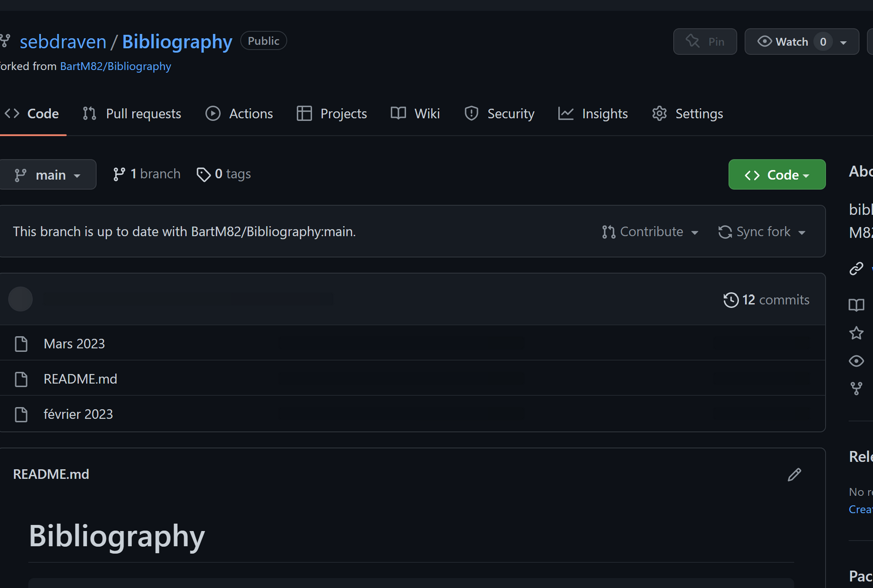This screenshot has width=873, height=588.
Task: Click the fork icon in About sidebar
Action: tap(856, 389)
